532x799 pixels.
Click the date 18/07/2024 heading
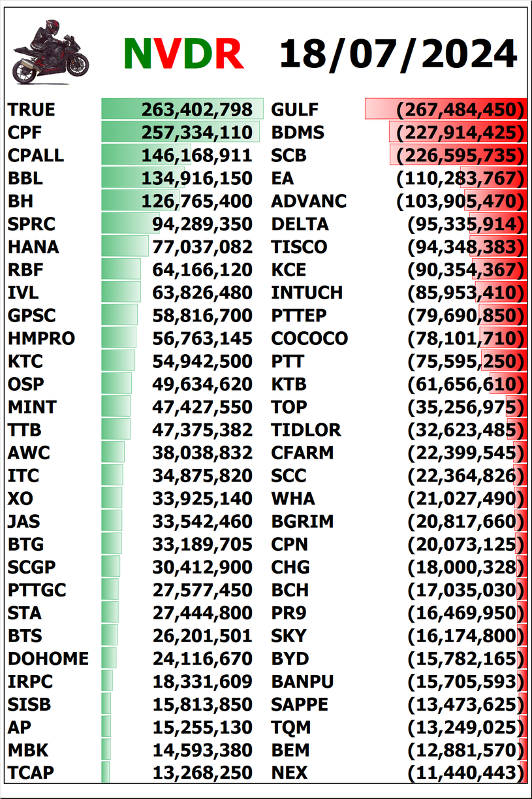[x=398, y=54]
